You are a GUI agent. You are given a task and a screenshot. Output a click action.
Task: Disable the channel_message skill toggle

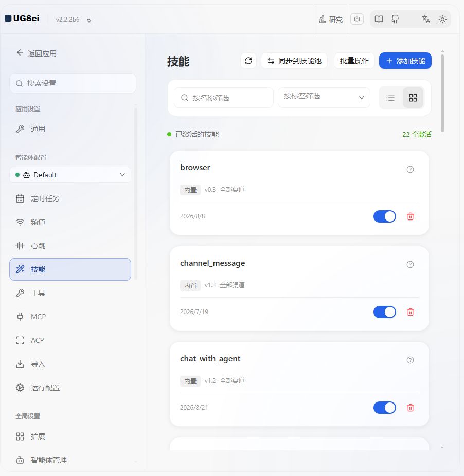coord(385,312)
